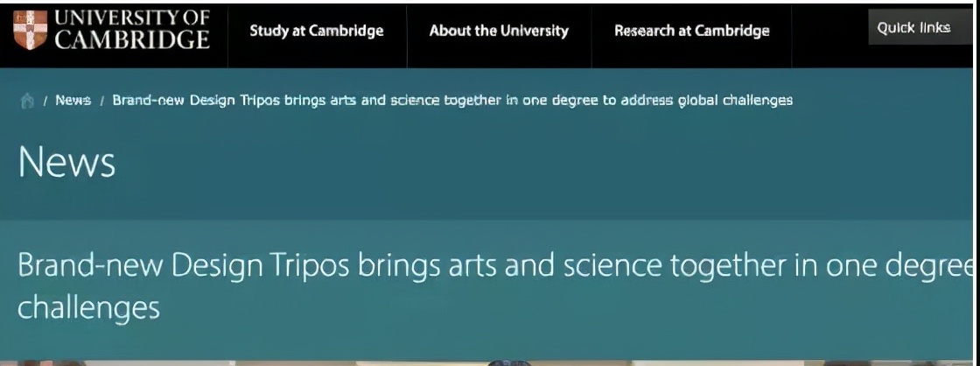Click the white strip at the page's right edge

click(x=976, y=183)
